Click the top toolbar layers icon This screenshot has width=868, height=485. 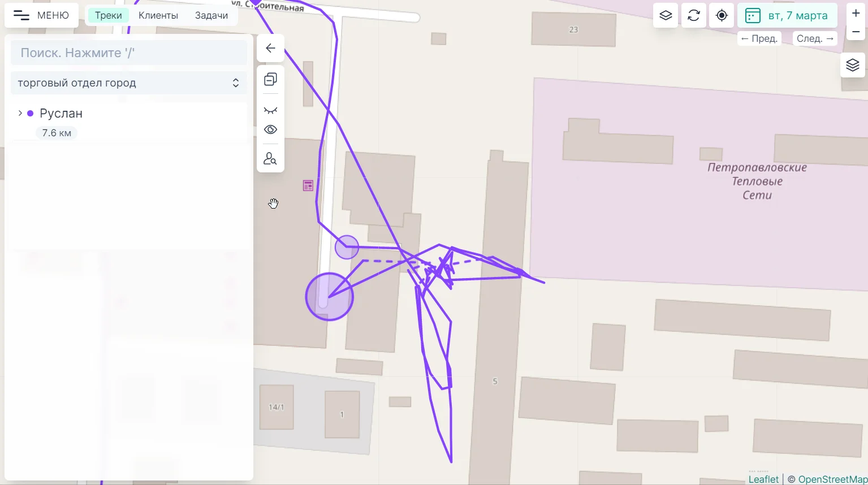pos(666,15)
